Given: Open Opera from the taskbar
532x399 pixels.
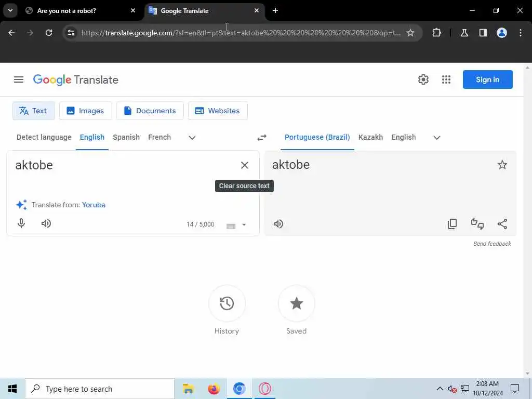Looking at the screenshot, I should [x=264, y=389].
